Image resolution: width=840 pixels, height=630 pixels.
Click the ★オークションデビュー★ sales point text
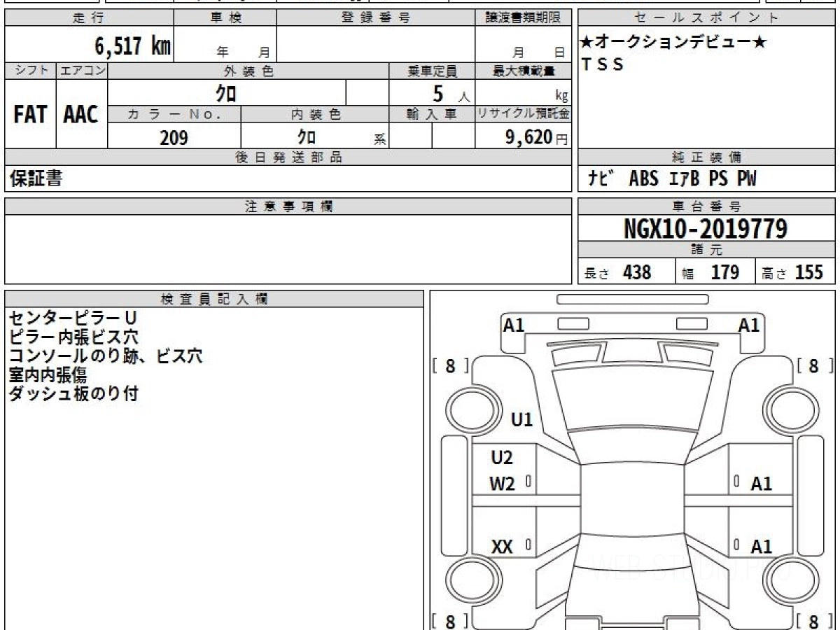coord(673,42)
